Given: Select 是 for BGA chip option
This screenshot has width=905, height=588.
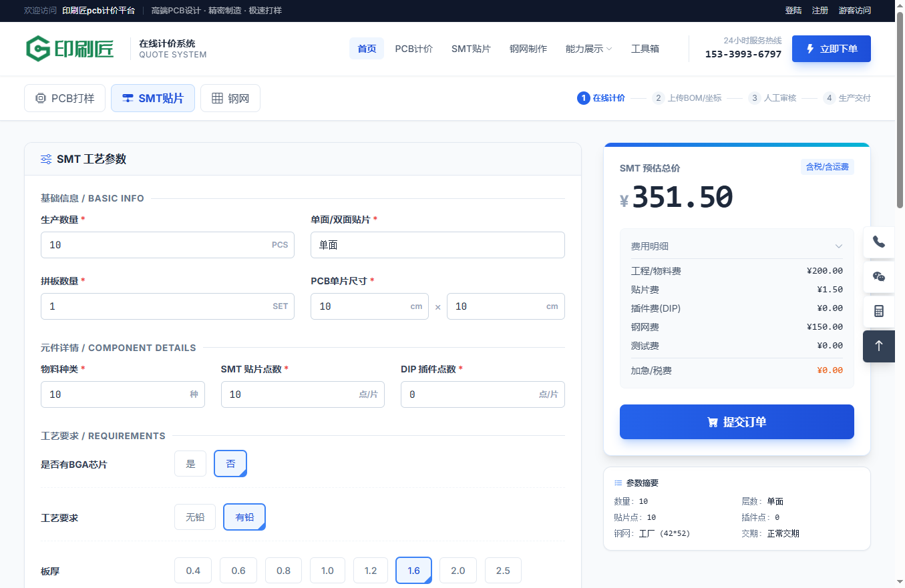Looking at the screenshot, I should coord(190,464).
